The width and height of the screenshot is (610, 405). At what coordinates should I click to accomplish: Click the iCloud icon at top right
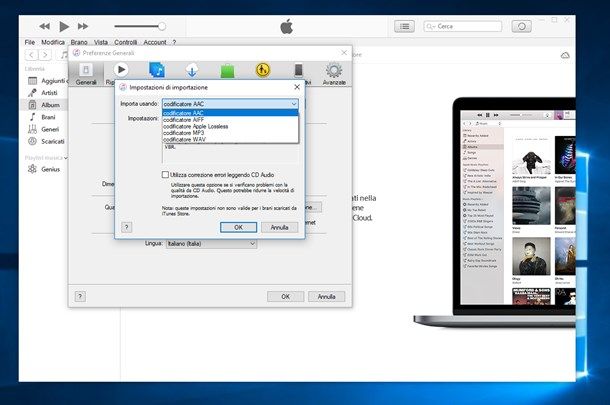[565, 55]
